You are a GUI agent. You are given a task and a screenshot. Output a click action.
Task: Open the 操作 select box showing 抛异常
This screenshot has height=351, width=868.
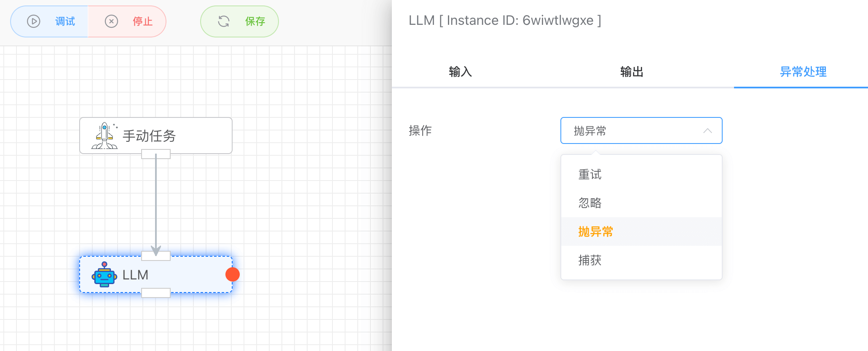[x=632, y=131]
